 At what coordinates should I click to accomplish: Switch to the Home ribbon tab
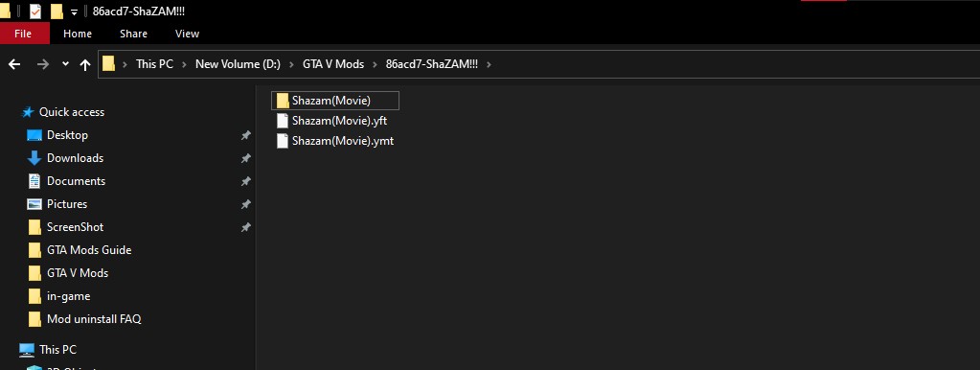click(78, 34)
